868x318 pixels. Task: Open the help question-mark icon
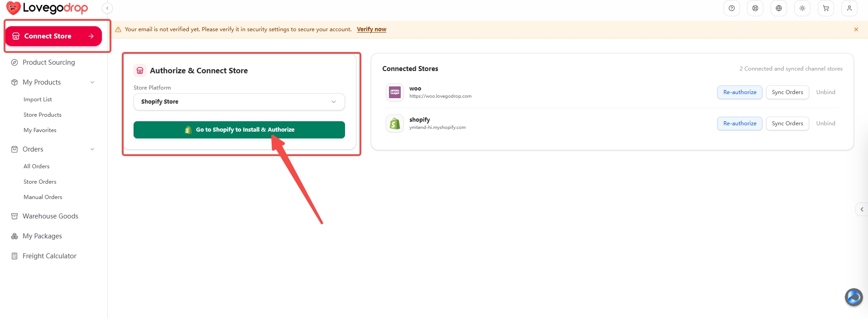point(732,8)
